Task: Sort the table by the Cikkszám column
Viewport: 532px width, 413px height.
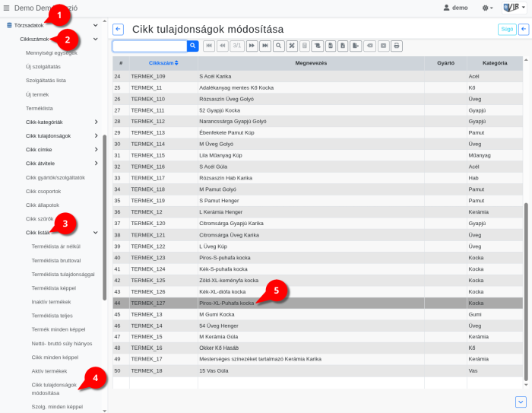Action: (x=164, y=62)
